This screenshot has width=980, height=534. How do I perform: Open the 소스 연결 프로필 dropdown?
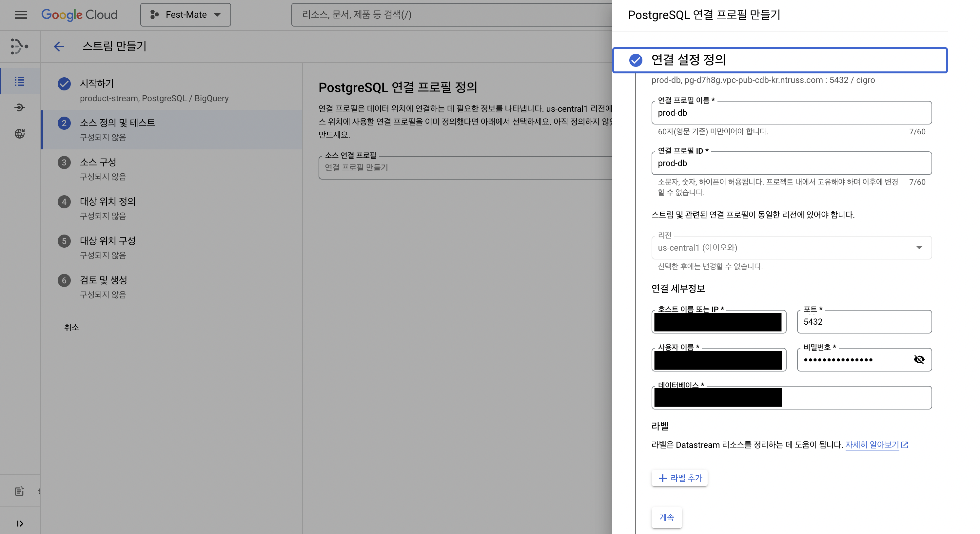pos(465,167)
